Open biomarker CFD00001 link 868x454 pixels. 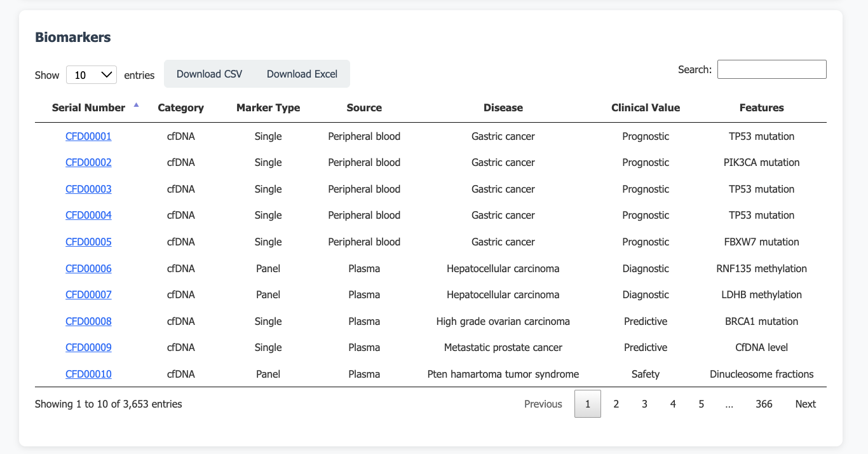tap(88, 136)
